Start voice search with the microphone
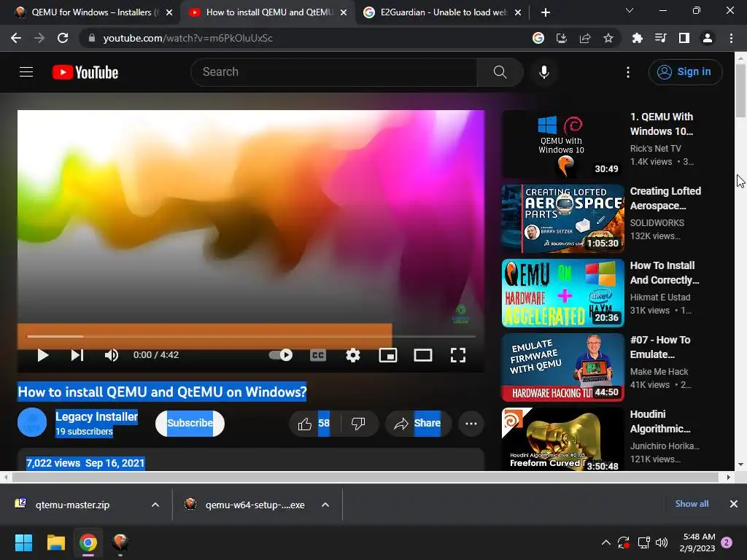Screen dimensions: 747x560 coord(543,72)
